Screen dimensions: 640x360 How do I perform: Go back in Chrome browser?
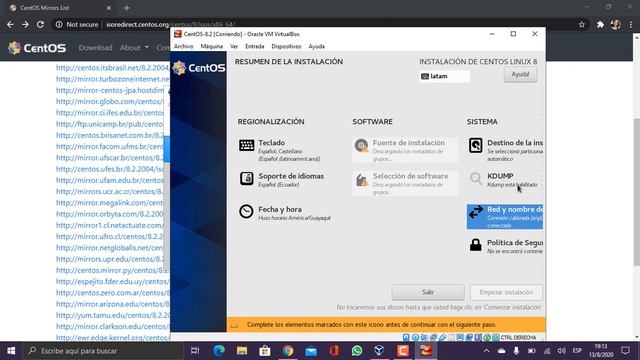(x=10, y=24)
